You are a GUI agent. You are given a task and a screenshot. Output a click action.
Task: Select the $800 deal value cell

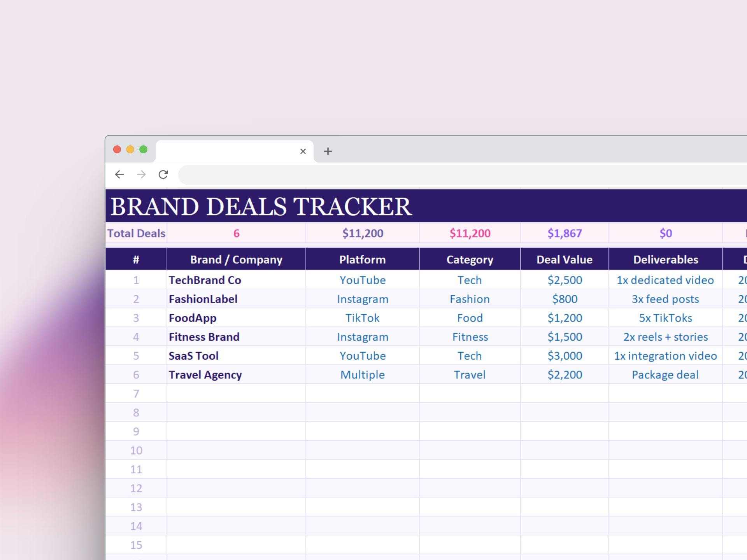[x=565, y=299]
